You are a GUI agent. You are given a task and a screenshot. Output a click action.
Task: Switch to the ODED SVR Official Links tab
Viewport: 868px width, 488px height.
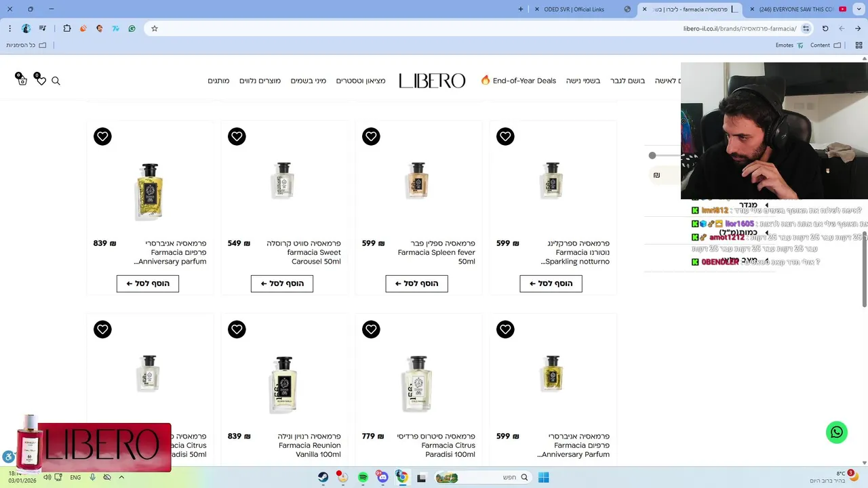tap(574, 9)
